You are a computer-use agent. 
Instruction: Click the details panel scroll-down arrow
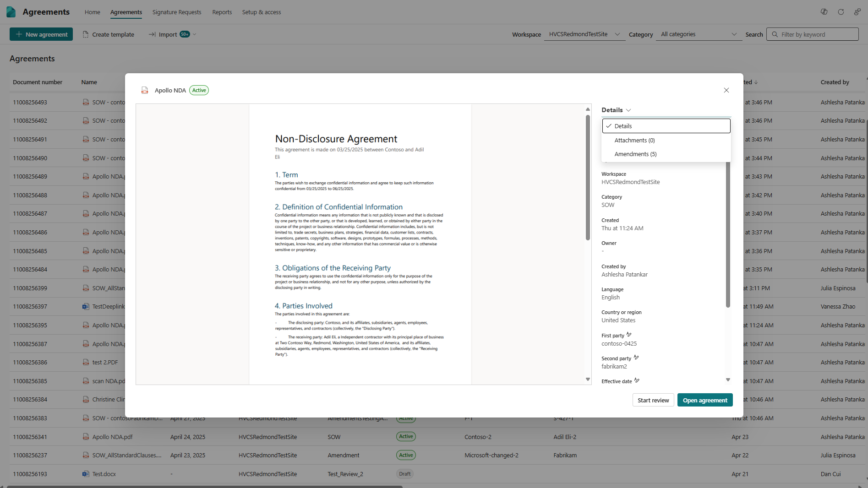[728, 380]
